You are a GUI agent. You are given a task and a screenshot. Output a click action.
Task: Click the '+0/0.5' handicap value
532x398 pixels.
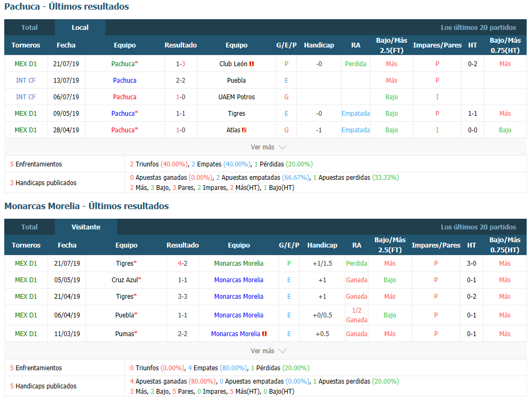323,315
